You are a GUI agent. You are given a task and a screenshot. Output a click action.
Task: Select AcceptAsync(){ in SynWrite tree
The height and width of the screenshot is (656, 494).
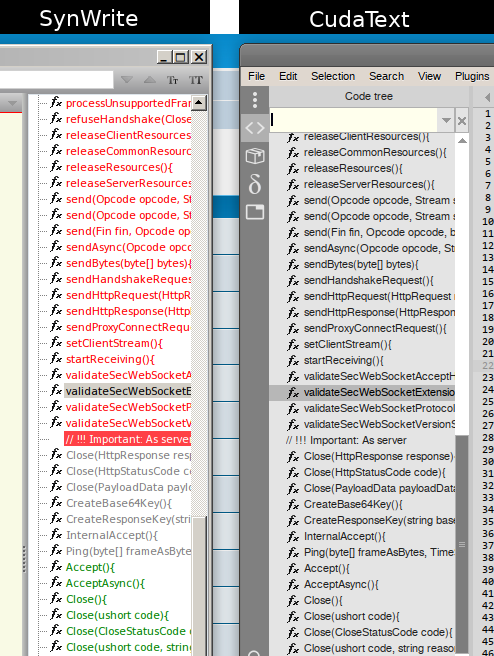tap(105, 583)
